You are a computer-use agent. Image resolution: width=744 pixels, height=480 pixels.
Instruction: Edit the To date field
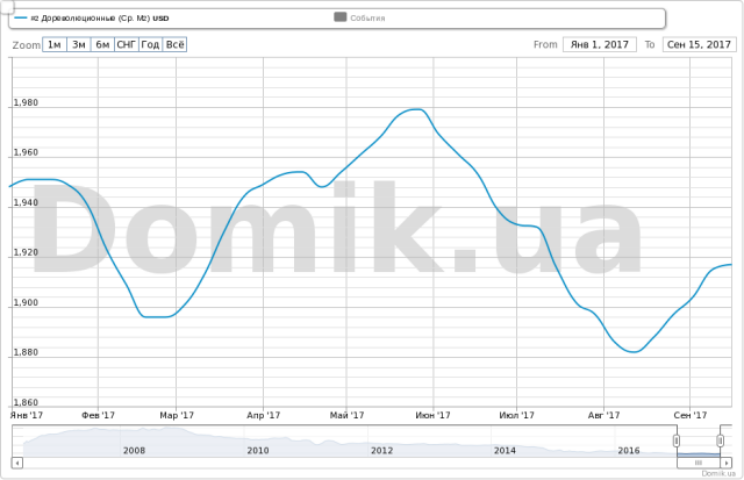point(699,45)
